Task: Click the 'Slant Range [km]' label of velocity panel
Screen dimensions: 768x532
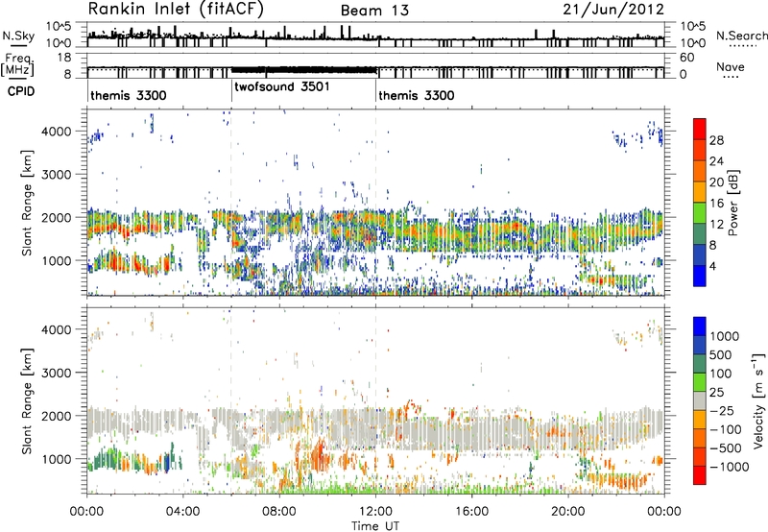Action: coord(27,400)
